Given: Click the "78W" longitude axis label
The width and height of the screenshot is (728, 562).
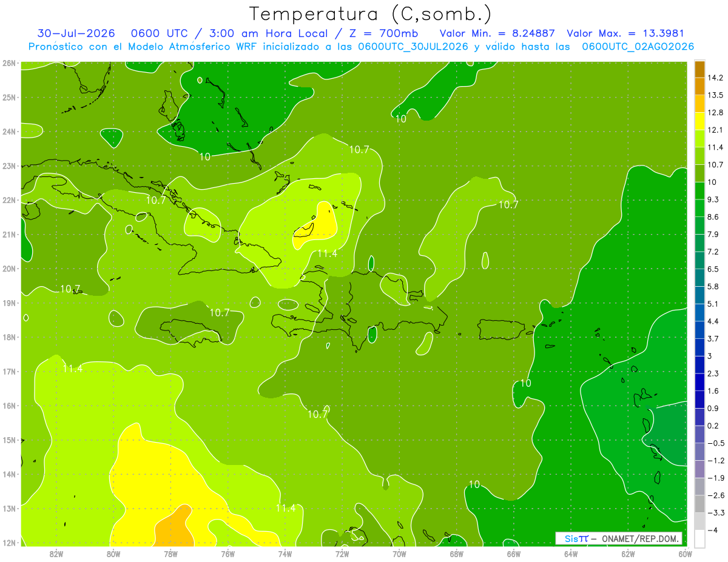Looking at the screenshot, I should tap(170, 553).
